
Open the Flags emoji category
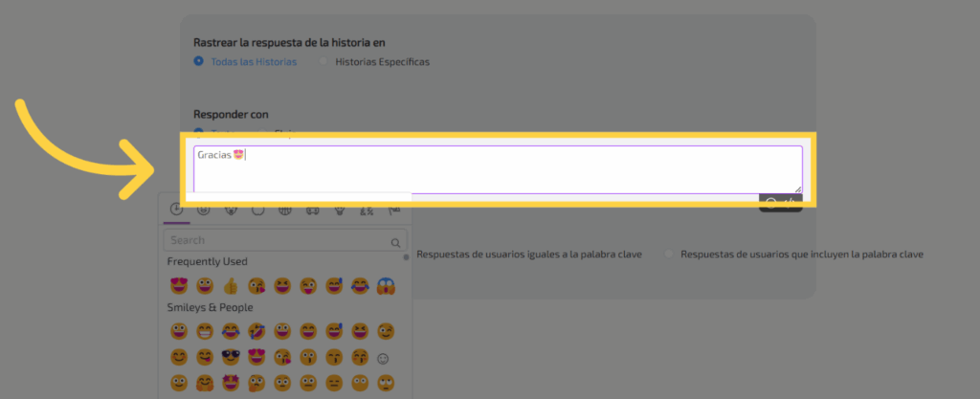[393, 210]
